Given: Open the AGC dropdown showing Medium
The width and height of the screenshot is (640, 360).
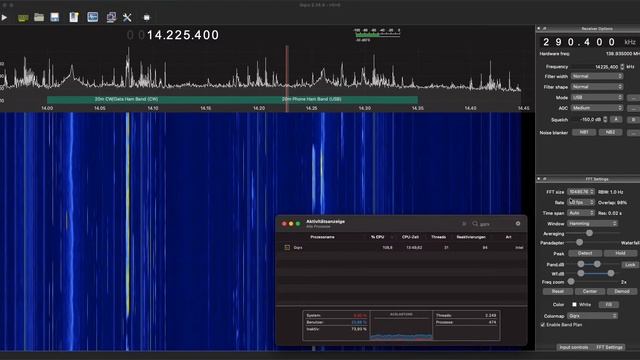Looking at the screenshot, I should coord(597,108).
